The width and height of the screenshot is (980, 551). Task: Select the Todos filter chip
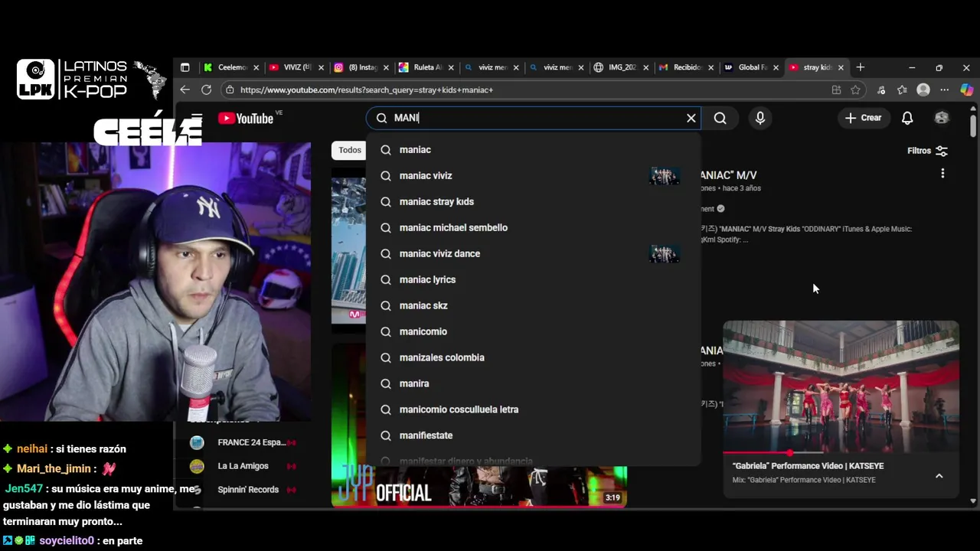350,150
